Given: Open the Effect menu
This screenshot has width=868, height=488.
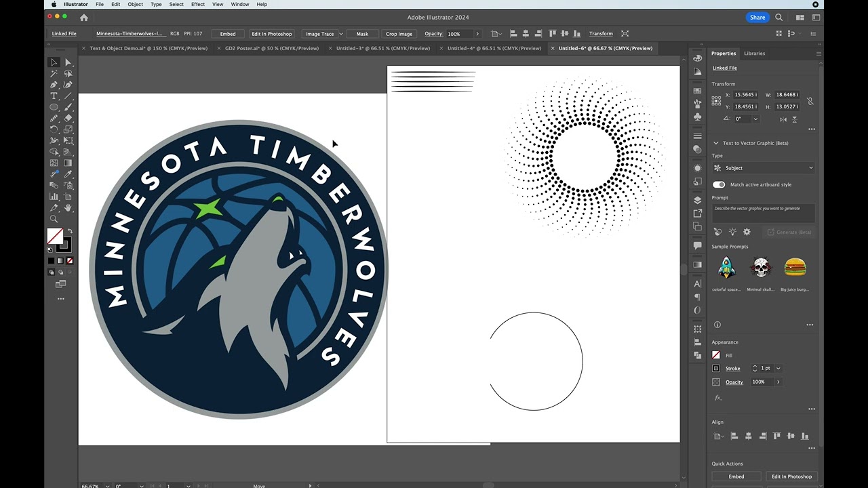Looking at the screenshot, I should pos(198,4).
